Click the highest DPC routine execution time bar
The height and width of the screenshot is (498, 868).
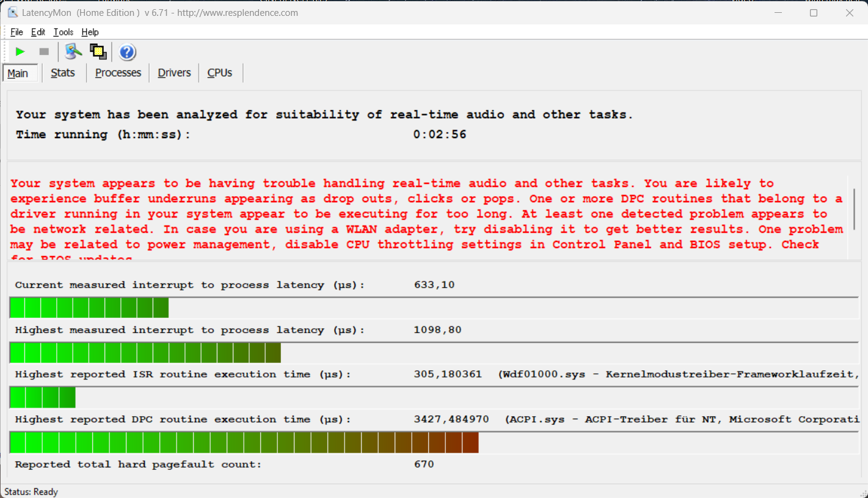[244, 442]
